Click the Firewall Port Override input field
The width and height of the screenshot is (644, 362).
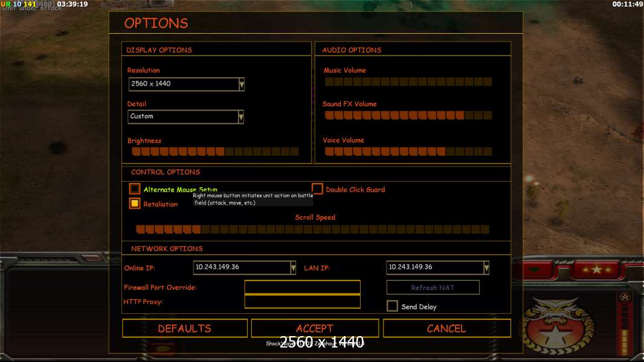(302, 287)
